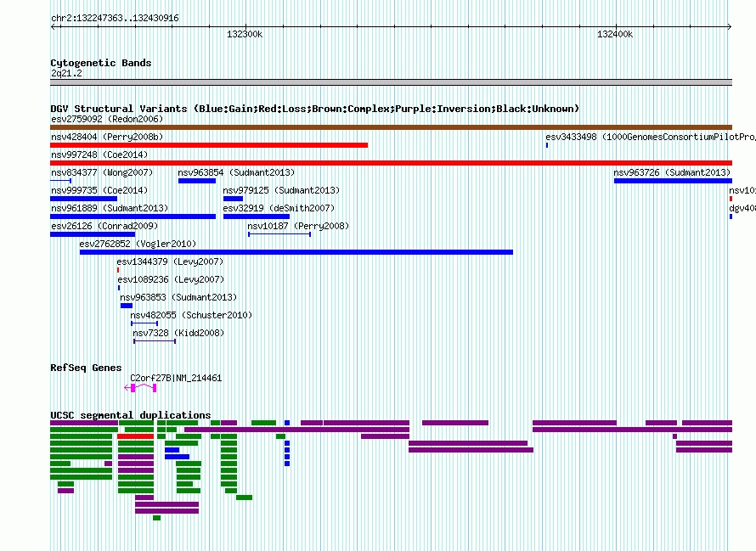The height and width of the screenshot is (551, 756).
Task: Click the blue nsv999735 gain bar
Action: (x=83, y=199)
